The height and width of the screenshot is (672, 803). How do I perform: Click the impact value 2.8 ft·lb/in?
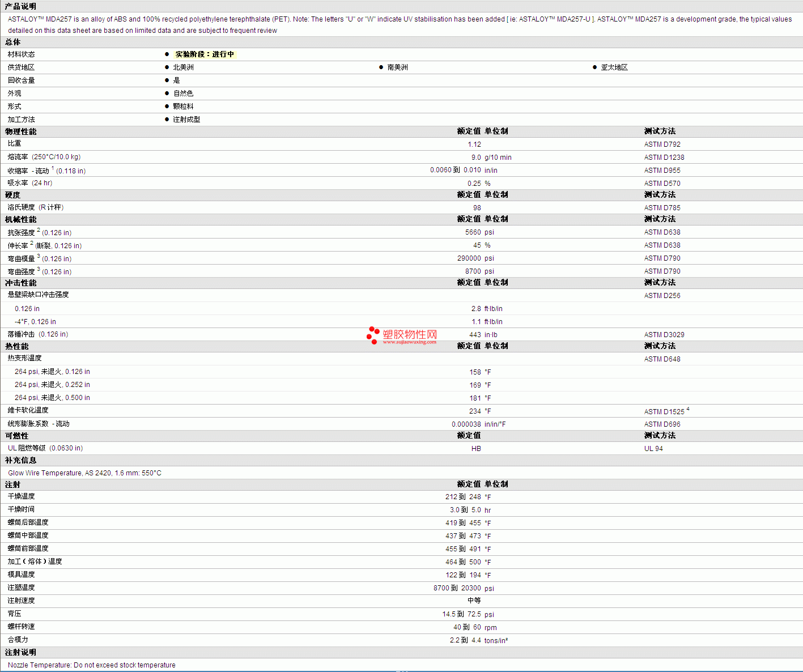point(487,309)
